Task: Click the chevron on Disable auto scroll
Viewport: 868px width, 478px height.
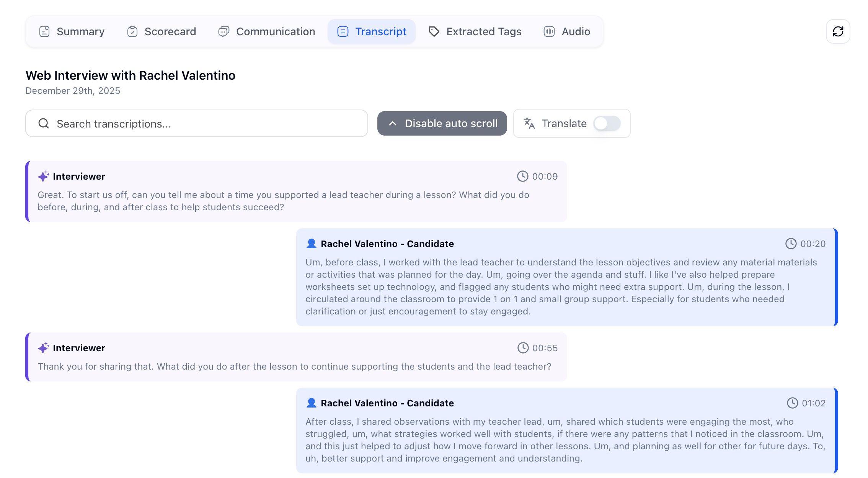Action: (x=392, y=123)
